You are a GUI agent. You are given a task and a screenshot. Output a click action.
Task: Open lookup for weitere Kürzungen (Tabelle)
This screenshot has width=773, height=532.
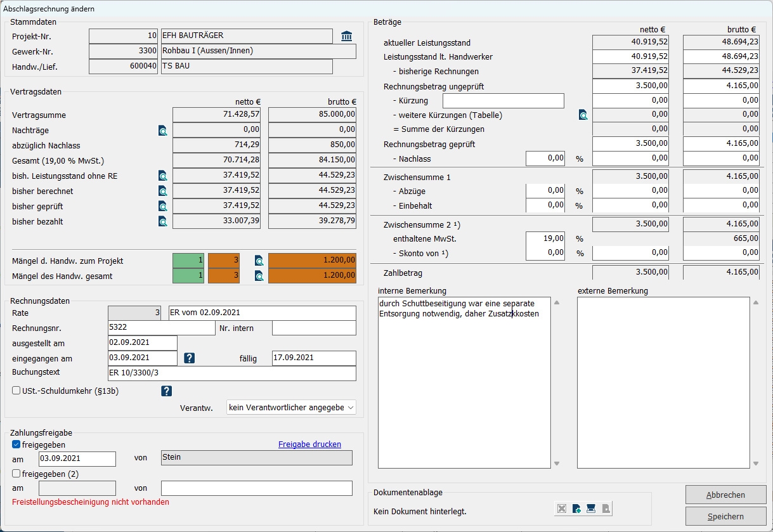tap(583, 115)
